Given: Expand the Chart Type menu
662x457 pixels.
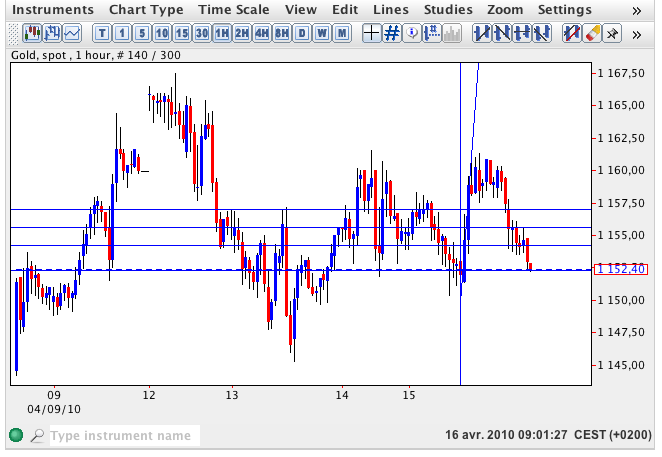Looking at the screenshot, I should (x=146, y=10).
